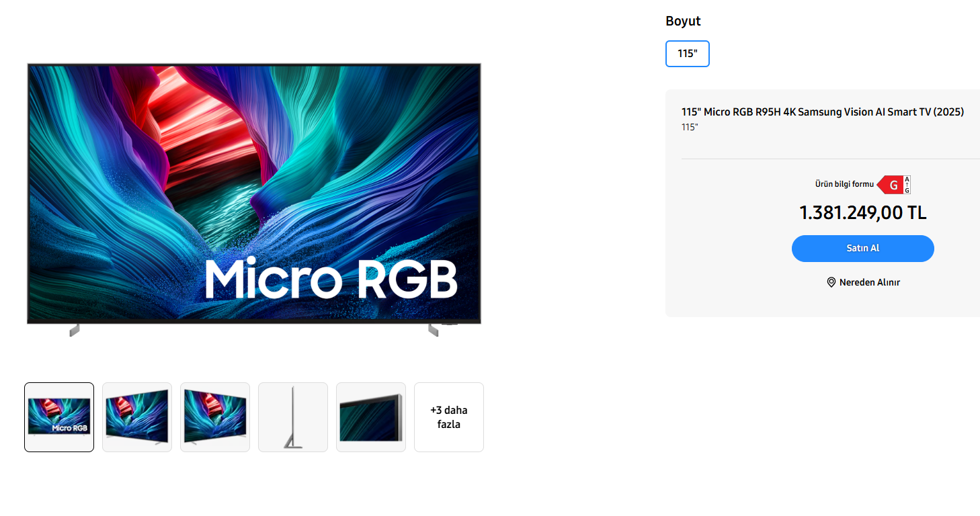
Task: Open the Ürün bilgi formu link
Action: click(844, 184)
